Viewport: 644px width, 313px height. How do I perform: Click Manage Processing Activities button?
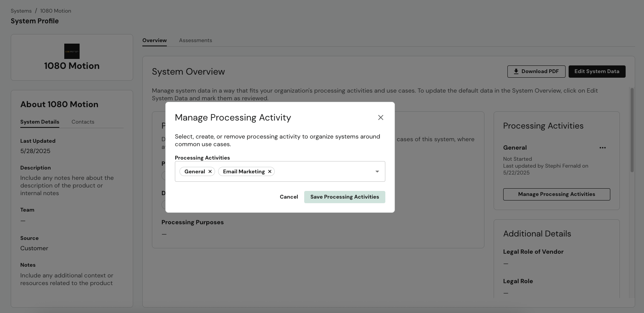click(557, 194)
